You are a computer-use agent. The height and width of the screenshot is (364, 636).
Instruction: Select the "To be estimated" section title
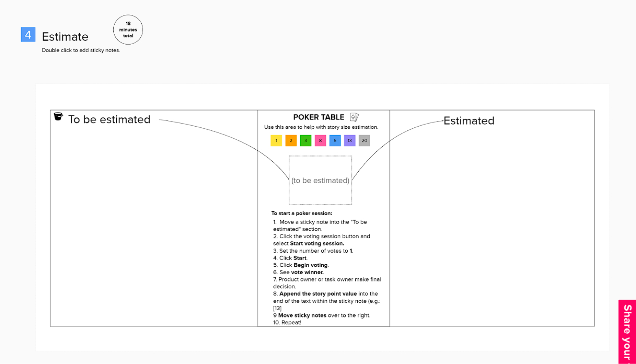(x=109, y=119)
